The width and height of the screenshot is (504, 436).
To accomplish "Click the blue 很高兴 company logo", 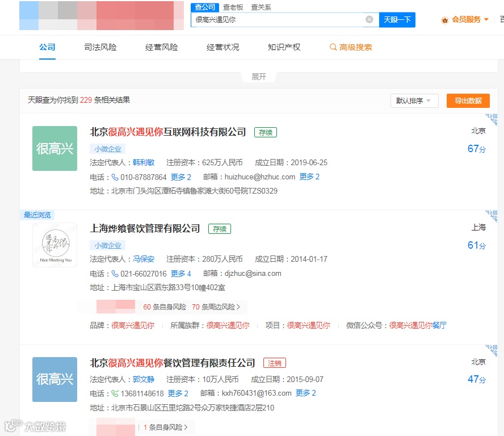I will tap(54, 379).
